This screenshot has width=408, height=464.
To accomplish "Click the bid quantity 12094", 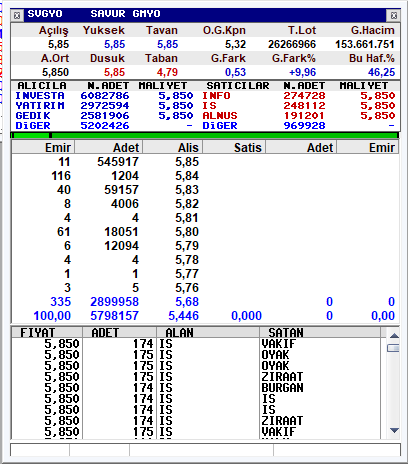I will pyautogui.click(x=121, y=246).
